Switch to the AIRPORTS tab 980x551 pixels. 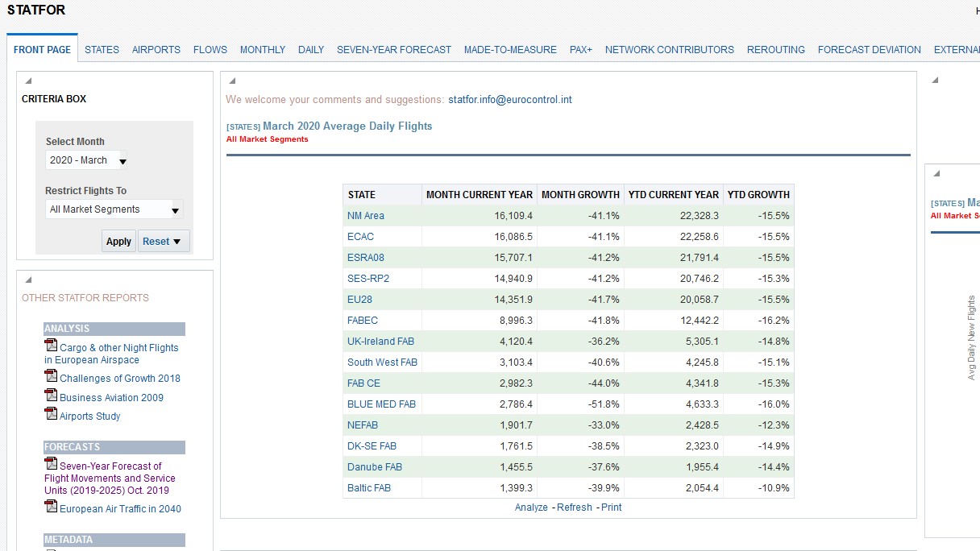[156, 49]
